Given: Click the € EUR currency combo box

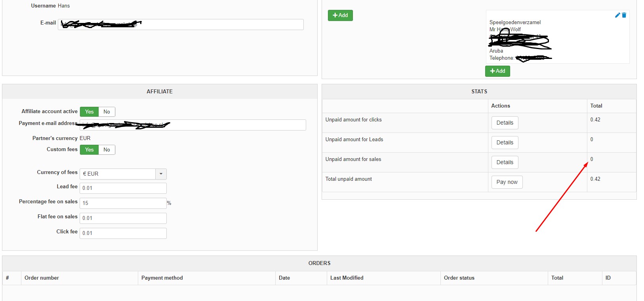Looking at the screenshot, I should pos(118,174).
